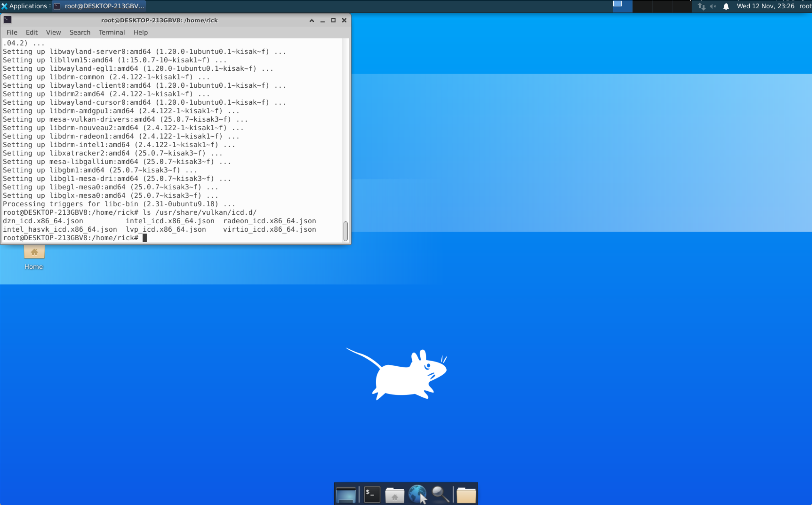Click Show Desktop icon in the dock
Image resolution: width=812 pixels, height=505 pixels.
click(x=346, y=494)
